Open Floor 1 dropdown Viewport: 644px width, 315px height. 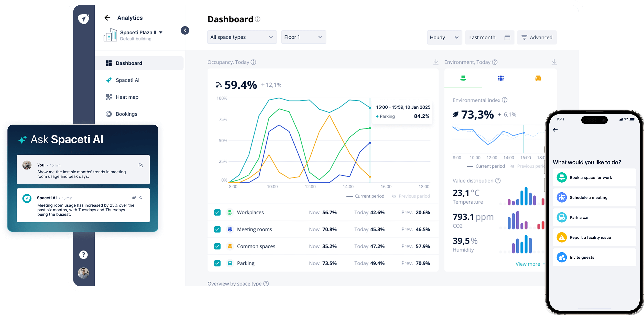pyautogui.click(x=303, y=37)
